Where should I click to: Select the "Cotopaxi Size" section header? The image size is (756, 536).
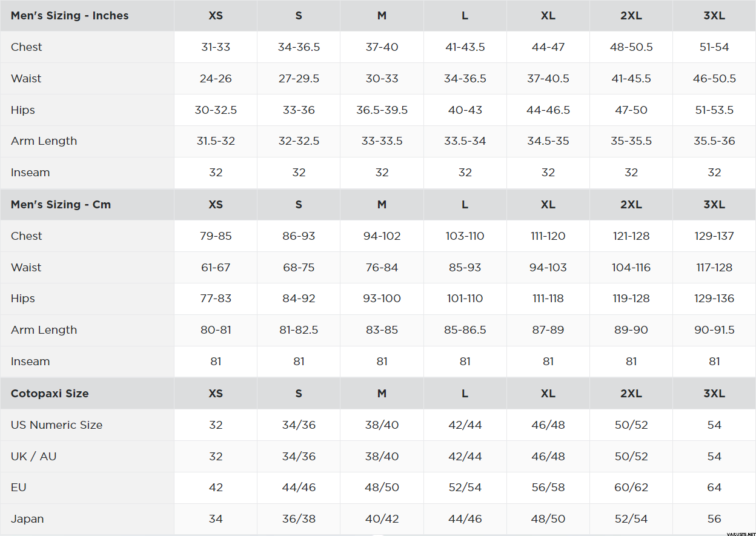50,394
